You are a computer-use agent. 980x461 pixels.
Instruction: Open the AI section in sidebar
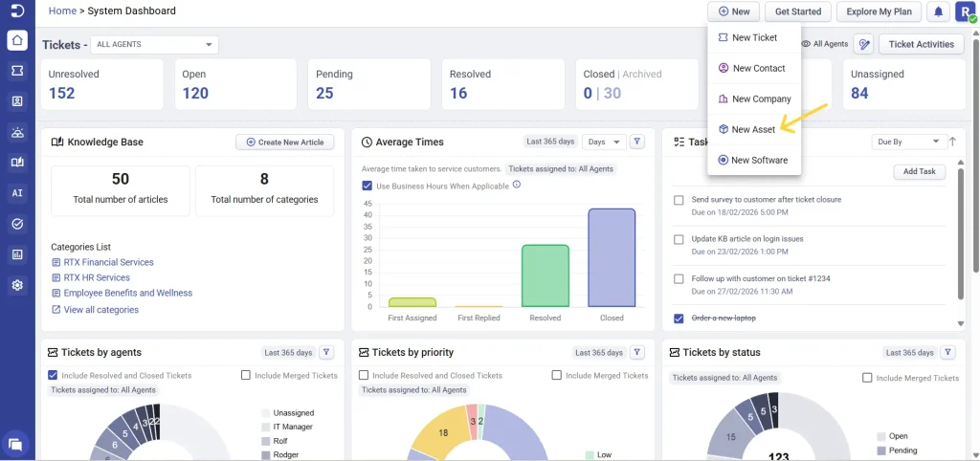(x=17, y=193)
